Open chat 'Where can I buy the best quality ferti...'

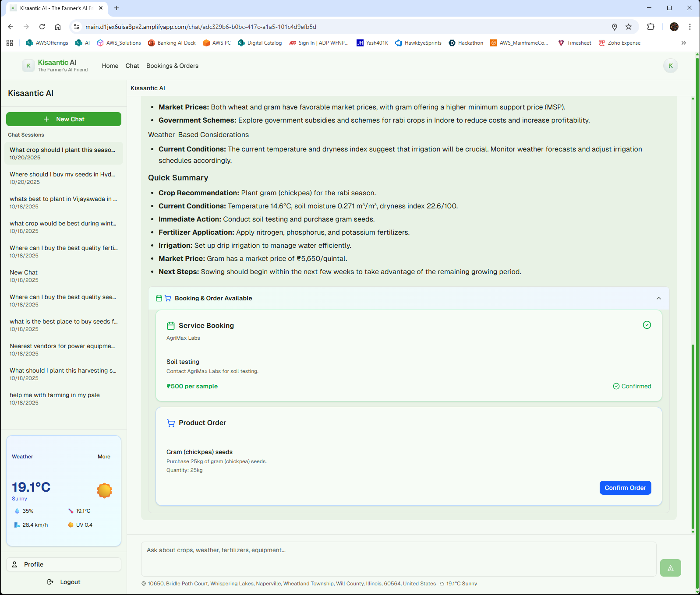[x=64, y=251]
